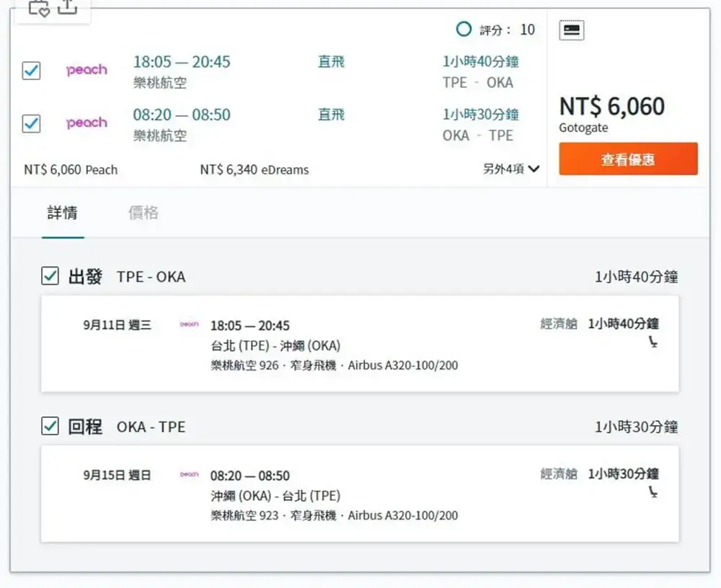Image resolution: width=721 pixels, height=588 pixels.
Task: Uncheck the 08:20 — 08:50 flight checkbox
Action: click(x=31, y=123)
